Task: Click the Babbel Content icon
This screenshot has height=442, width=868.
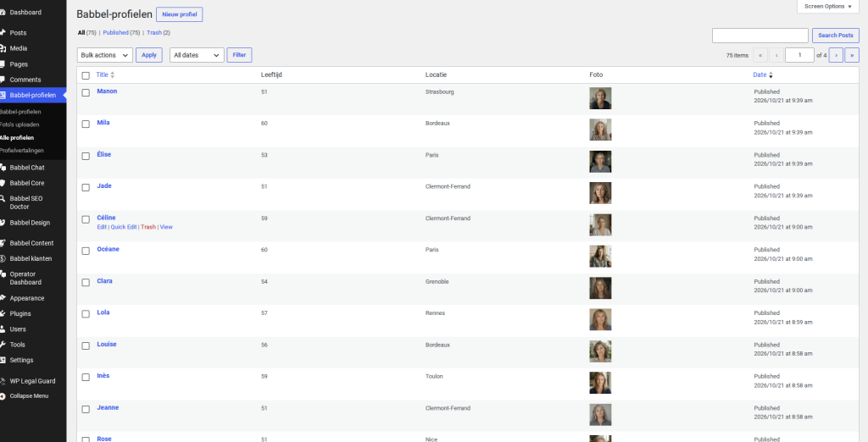Action: coord(3,243)
